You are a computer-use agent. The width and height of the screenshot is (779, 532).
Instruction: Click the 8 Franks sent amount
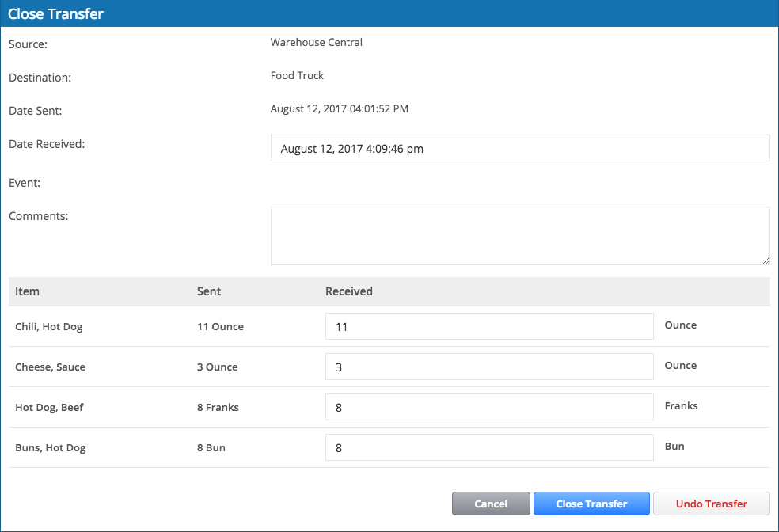click(218, 408)
